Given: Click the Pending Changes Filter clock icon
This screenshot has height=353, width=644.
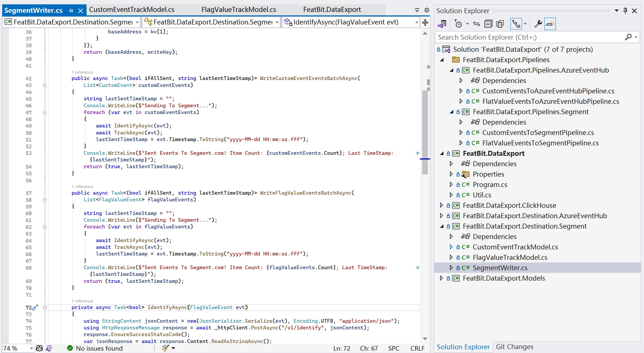Looking at the screenshot, I should (x=458, y=24).
